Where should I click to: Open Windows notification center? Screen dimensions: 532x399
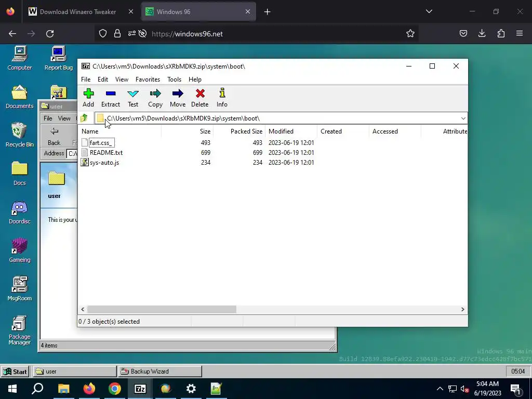tap(515, 389)
